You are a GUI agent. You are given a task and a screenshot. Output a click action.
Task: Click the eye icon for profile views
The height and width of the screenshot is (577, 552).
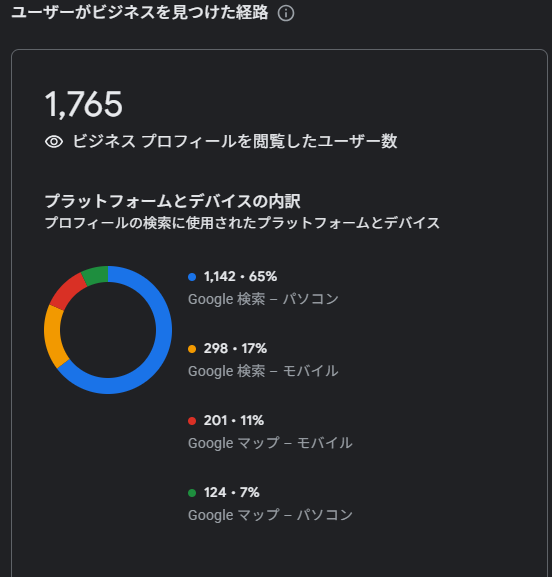[54, 142]
